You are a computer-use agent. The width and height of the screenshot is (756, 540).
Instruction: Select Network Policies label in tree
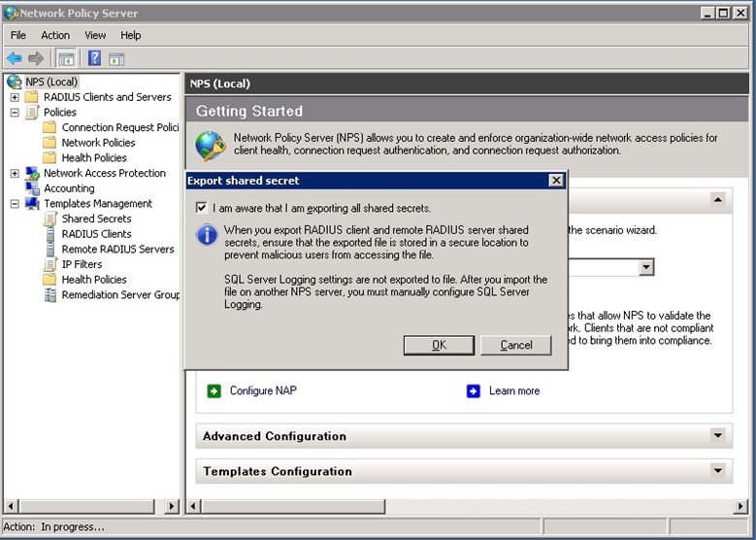pyautogui.click(x=98, y=143)
